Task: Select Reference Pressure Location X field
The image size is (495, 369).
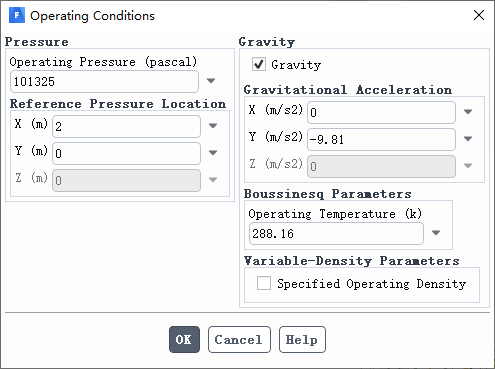Action: tap(126, 126)
